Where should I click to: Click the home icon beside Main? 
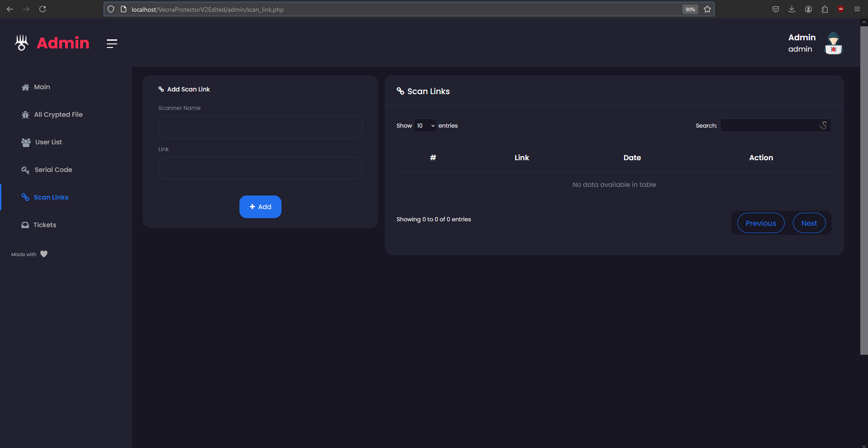coord(25,87)
